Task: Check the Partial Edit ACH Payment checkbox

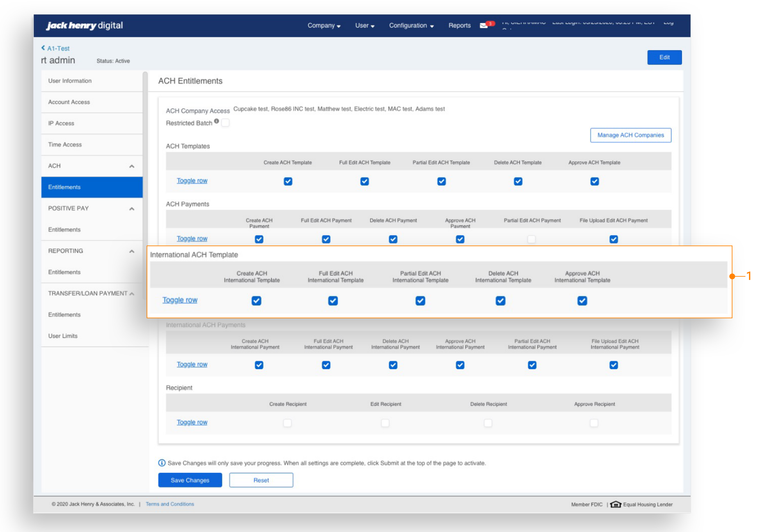Action: [x=531, y=239]
